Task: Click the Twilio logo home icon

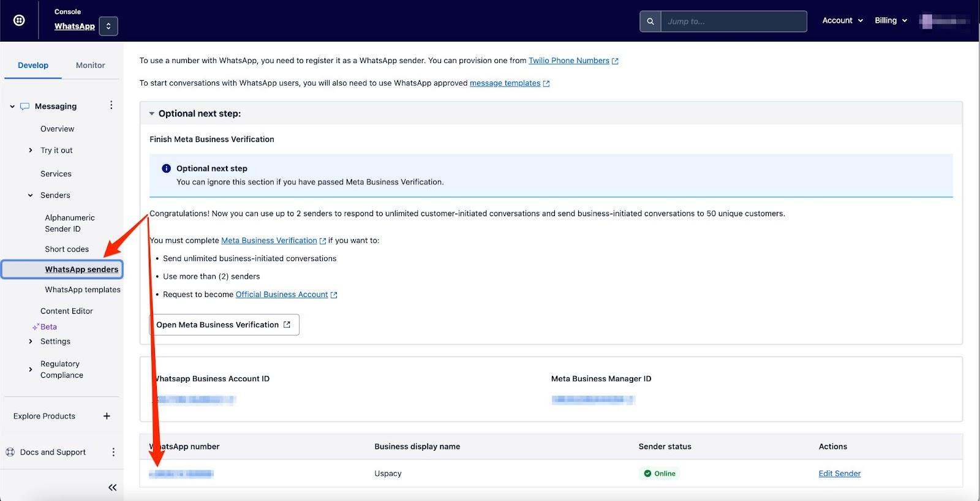Action: (19, 20)
